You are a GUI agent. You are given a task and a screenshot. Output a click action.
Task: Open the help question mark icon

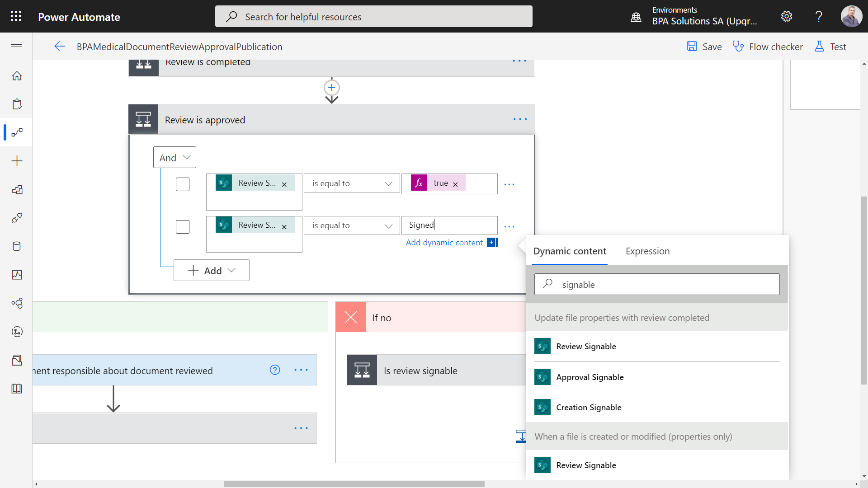coord(819,16)
